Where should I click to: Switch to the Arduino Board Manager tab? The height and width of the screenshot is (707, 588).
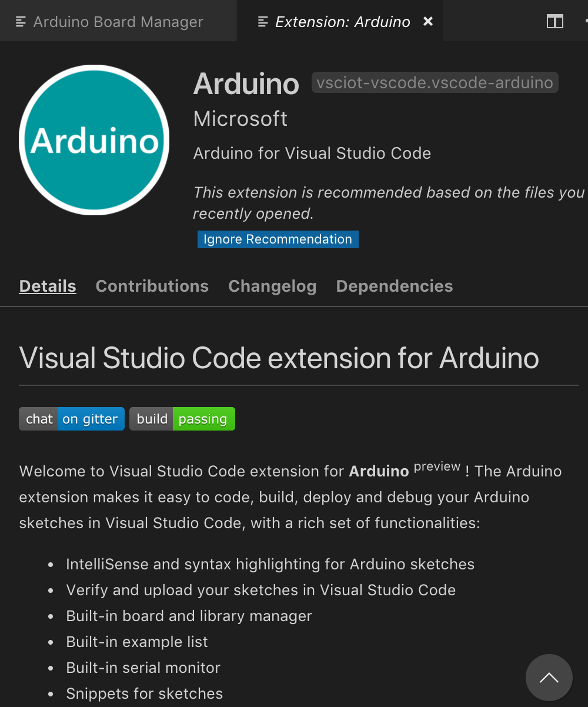coord(118,22)
